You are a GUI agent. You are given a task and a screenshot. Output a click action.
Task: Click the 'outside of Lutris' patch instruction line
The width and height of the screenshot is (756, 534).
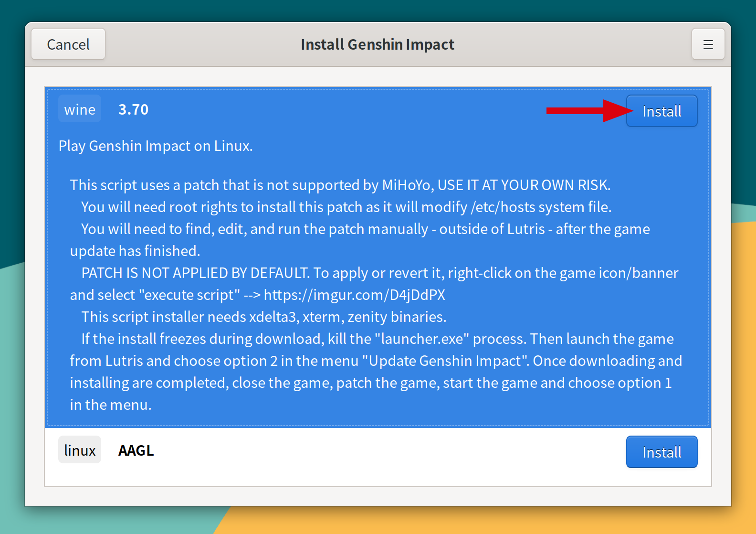click(366, 229)
